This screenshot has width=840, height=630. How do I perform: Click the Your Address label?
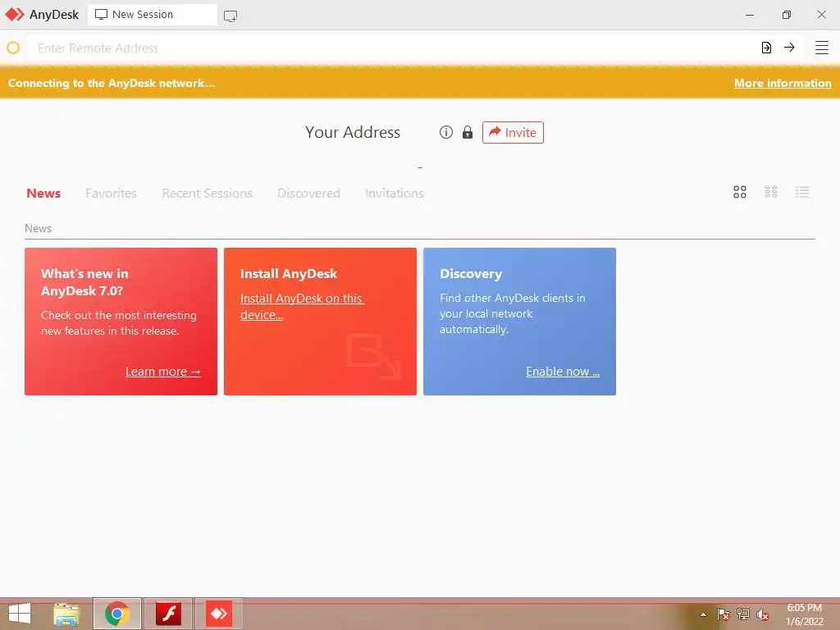353,132
